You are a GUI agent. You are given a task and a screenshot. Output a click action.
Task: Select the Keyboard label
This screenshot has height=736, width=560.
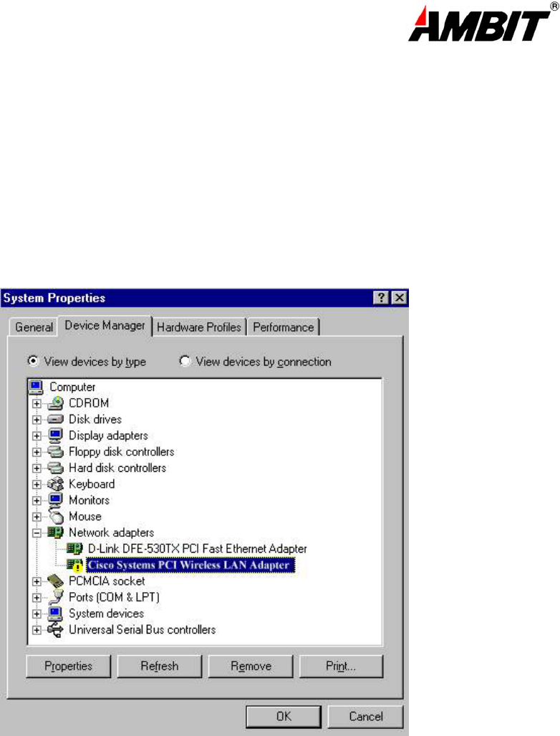[92, 484]
